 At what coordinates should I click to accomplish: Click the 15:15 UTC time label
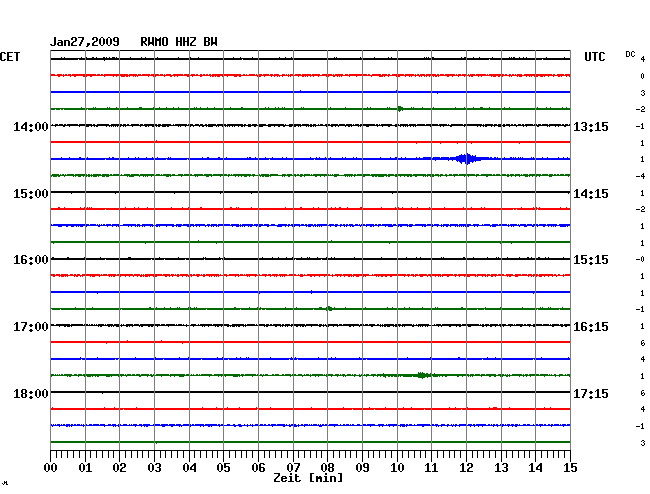tap(591, 260)
